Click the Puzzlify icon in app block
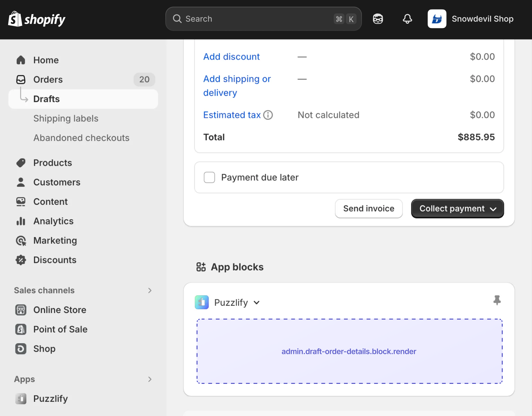Image resolution: width=532 pixels, height=416 pixels. (x=202, y=302)
